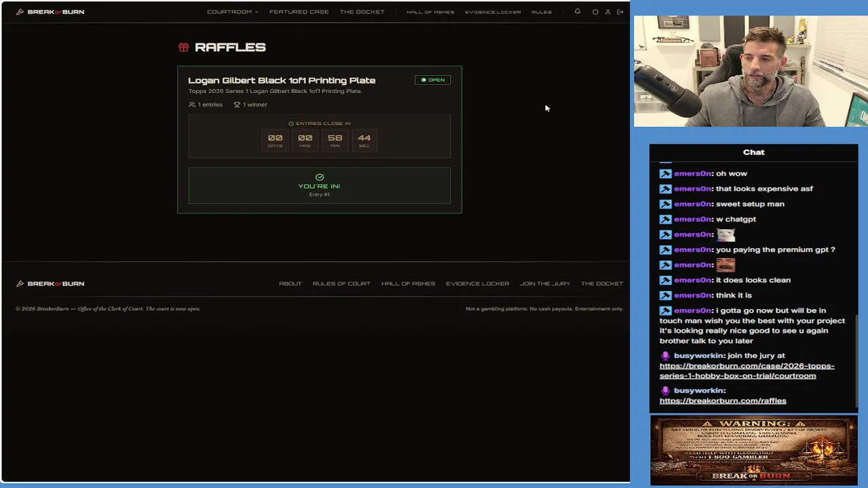868x488 pixels.
Task: Open the breakorburn.com/raffles link in chat
Action: [x=723, y=401]
